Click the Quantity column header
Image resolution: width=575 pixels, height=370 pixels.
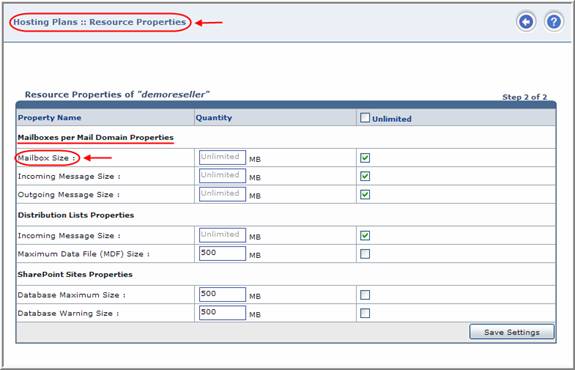(x=214, y=118)
